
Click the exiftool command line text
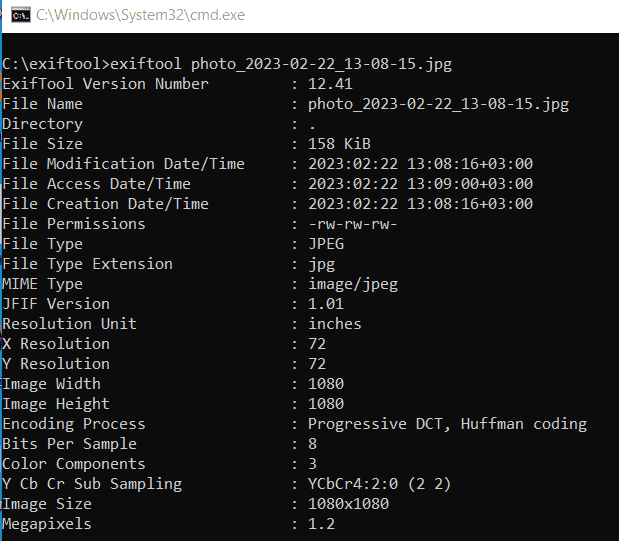(227, 64)
